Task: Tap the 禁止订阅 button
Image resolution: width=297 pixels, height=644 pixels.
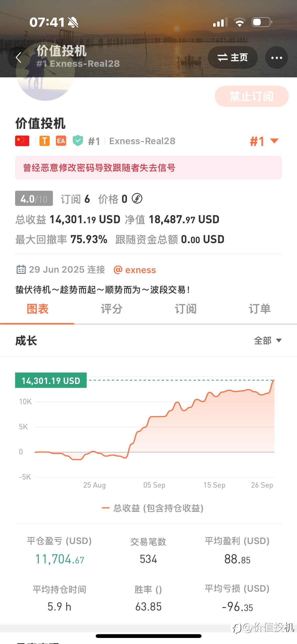Action: 251,96
